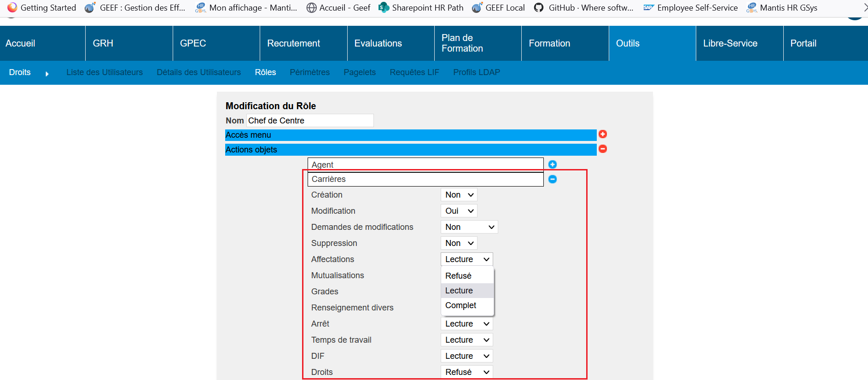Go to the Evaluations menu
Image resolution: width=868 pixels, height=380 pixels.
coord(378,43)
